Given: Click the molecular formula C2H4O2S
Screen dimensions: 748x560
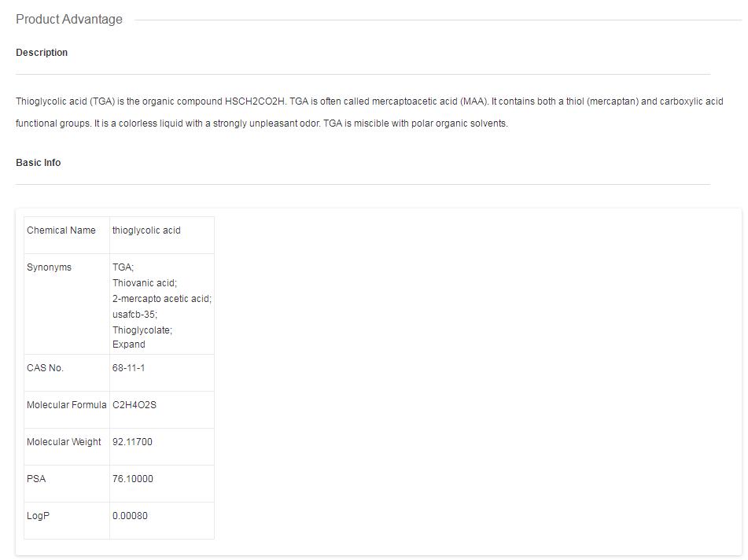Looking at the screenshot, I should coord(134,405).
